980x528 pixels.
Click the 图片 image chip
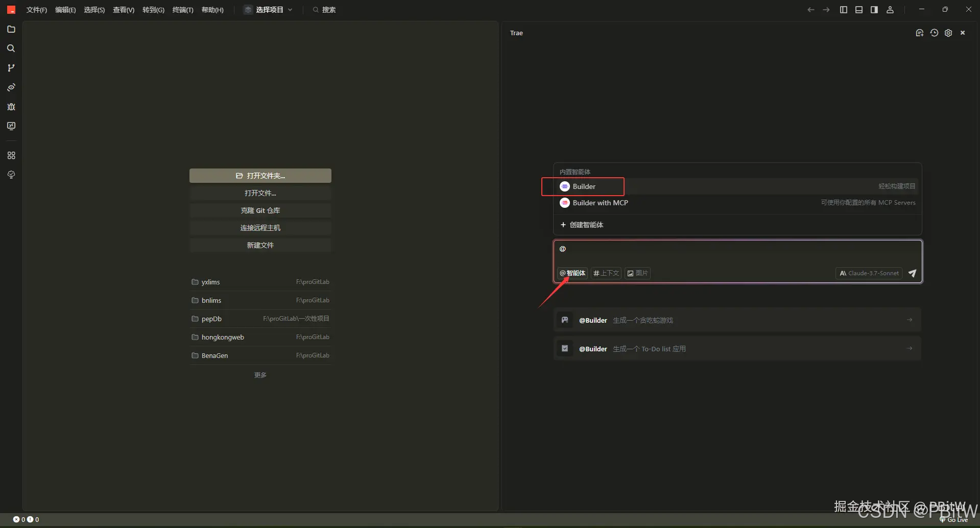click(637, 273)
